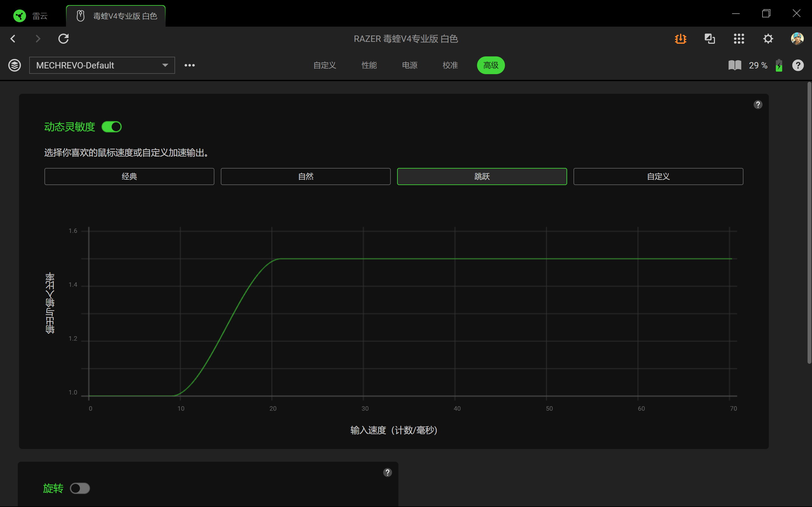Select the 经典 sensitivity preset
Screen dimensions: 812x507
(129, 176)
